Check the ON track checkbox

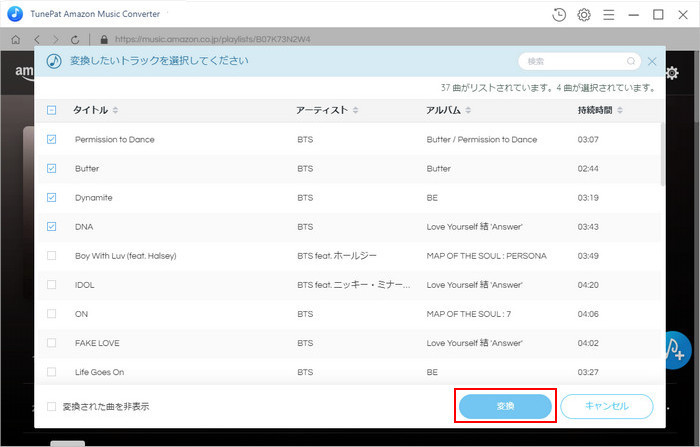[51, 313]
